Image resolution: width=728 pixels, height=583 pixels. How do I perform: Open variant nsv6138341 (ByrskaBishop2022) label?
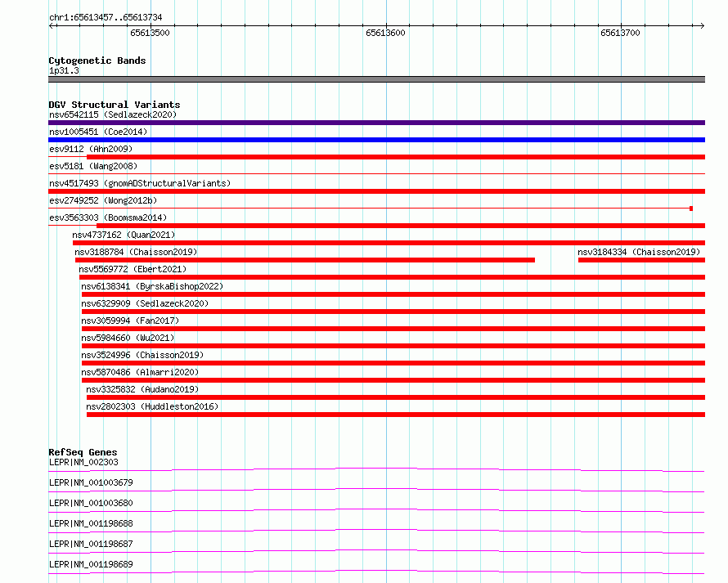pyautogui.click(x=152, y=286)
